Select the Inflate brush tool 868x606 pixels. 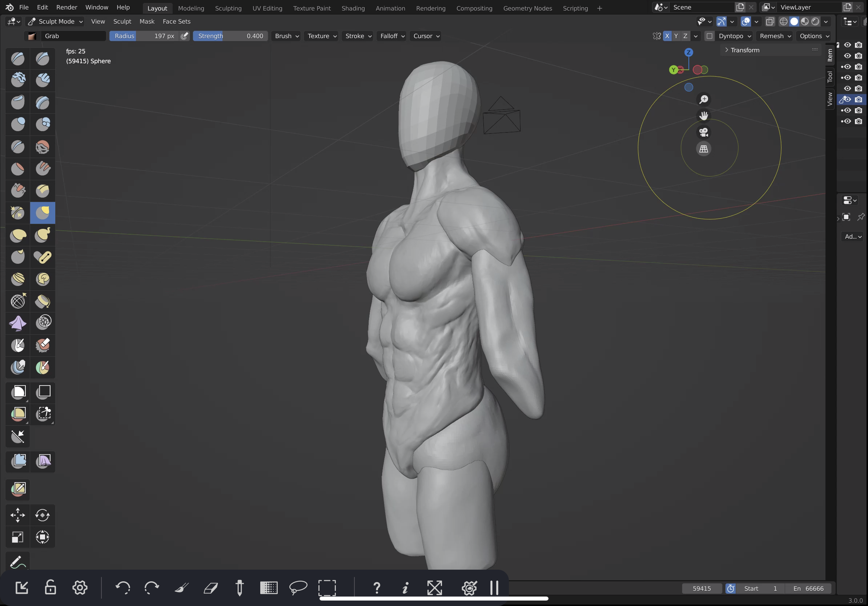[x=18, y=124]
